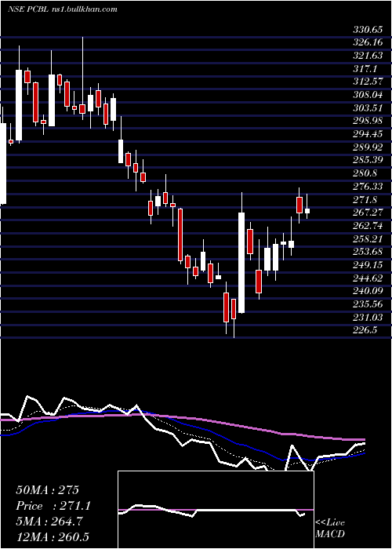The height and width of the screenshot is (549, 392).
Task: Click the 317.1 price axis label
Action: (365, 69)
